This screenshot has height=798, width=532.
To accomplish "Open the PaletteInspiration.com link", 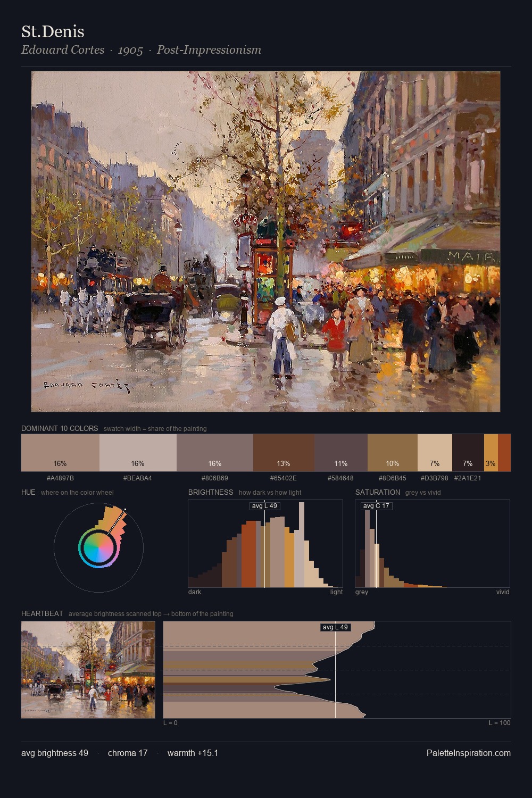I will point(469,753).
